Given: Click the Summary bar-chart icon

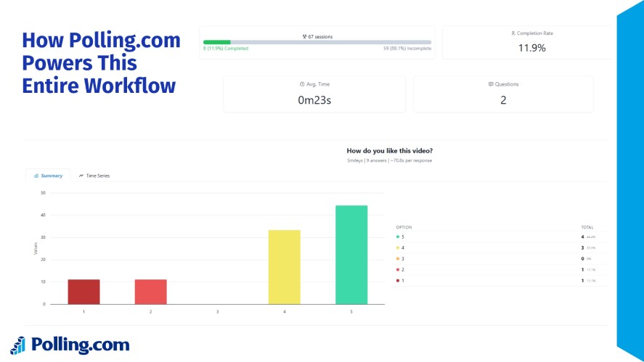Looking at the screenshot, I should point(36,176).
